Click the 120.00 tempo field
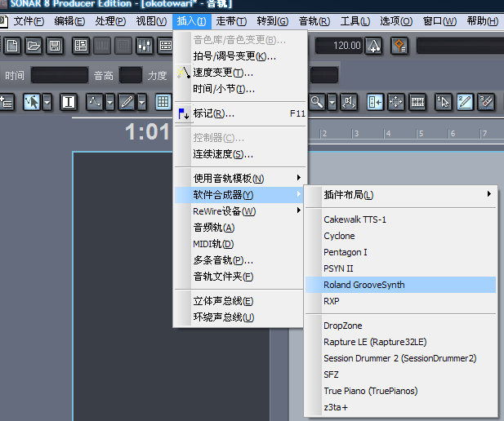Image resolution: width=504 pixels, height=421 pixels. [x=340, y=46]
